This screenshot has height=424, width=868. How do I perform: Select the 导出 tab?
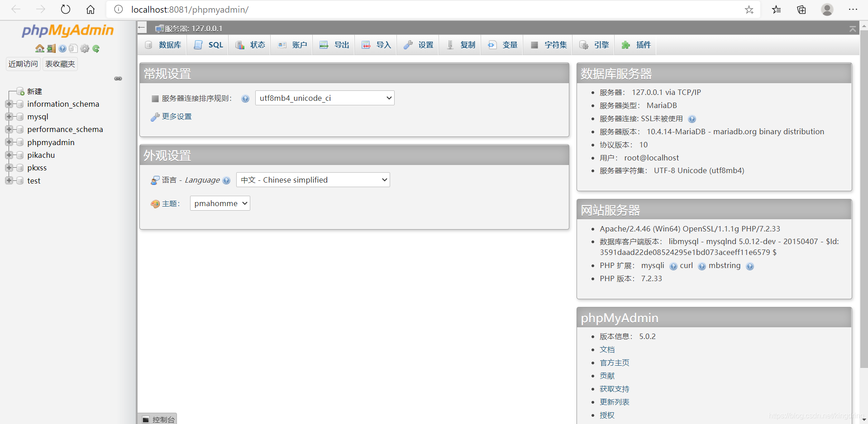(x=334, y=45)
